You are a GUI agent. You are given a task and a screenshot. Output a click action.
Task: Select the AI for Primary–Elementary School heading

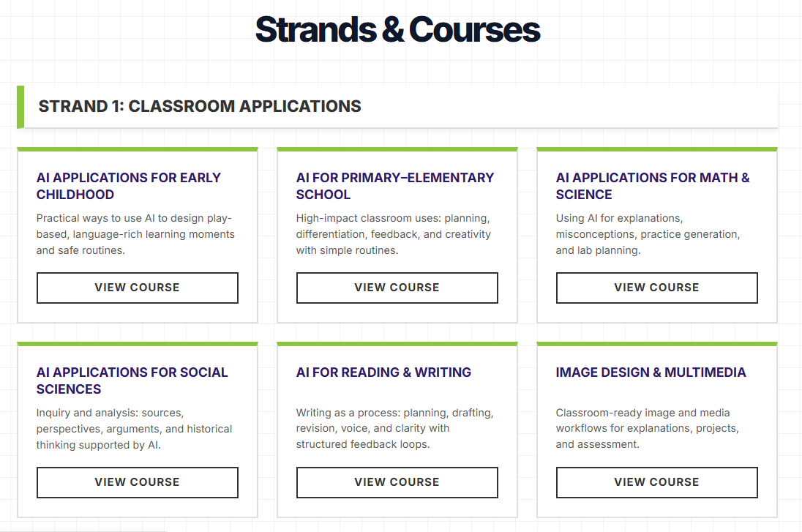coord(394,186)
